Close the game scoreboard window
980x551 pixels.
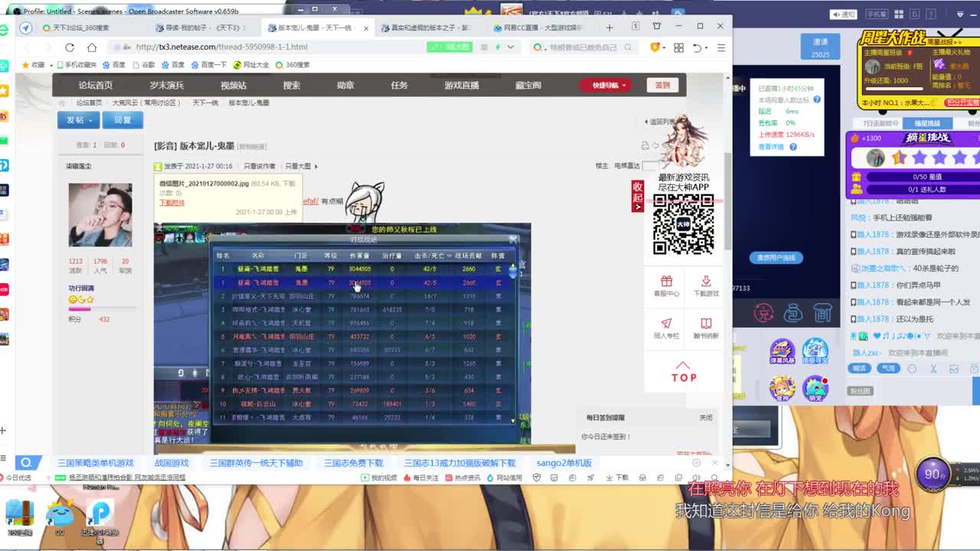(513, 240)
